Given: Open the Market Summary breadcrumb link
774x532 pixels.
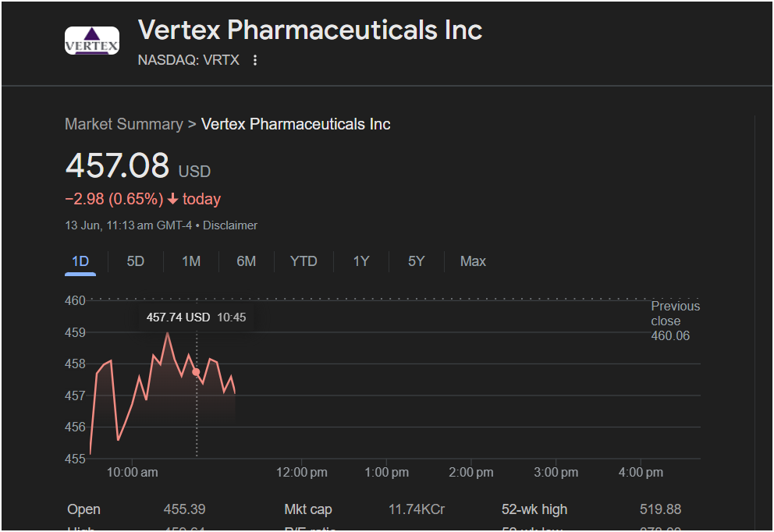Looking at the screenshot, I should tap(124, 124).
